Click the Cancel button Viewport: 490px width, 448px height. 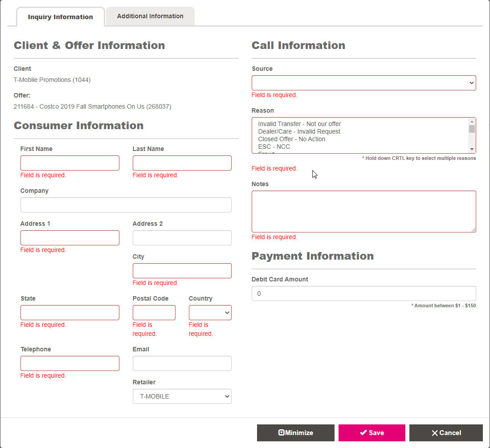click(x=446, y=433)
